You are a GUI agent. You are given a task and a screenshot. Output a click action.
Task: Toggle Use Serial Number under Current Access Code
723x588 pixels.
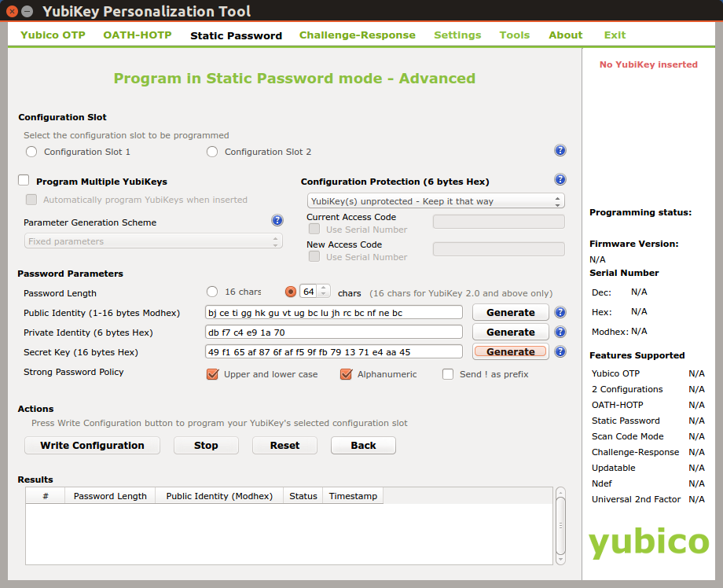coord(314,230)
